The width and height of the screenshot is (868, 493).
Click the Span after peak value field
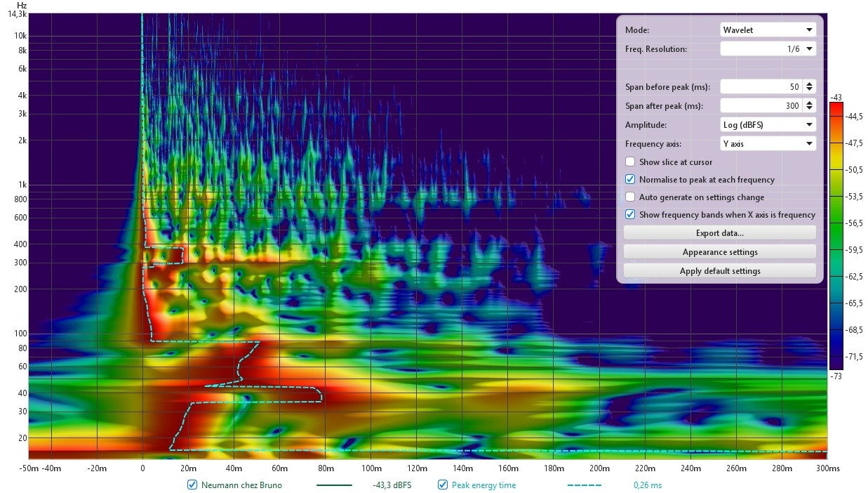click(762, 106)
